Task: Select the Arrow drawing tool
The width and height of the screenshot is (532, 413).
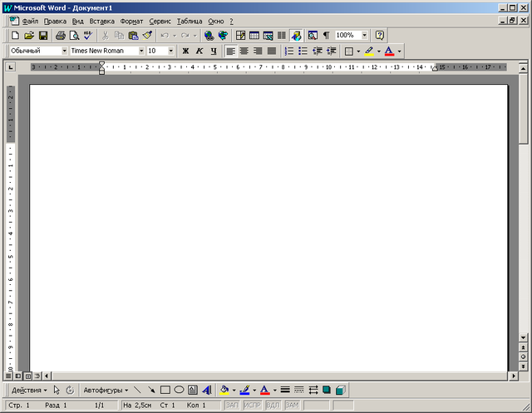Action: point(151,390)
